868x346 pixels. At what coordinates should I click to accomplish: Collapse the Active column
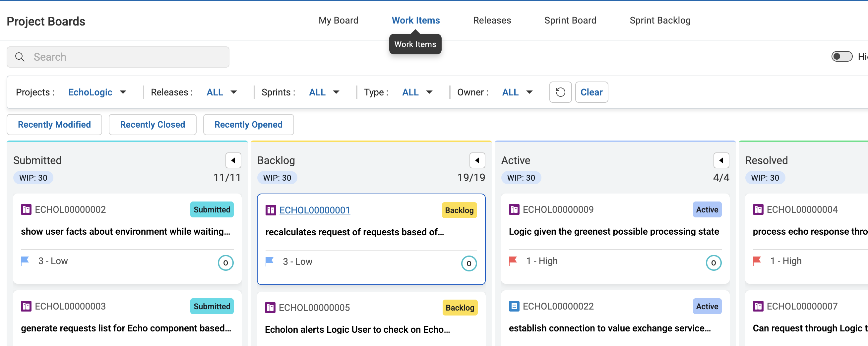(721, 160)
